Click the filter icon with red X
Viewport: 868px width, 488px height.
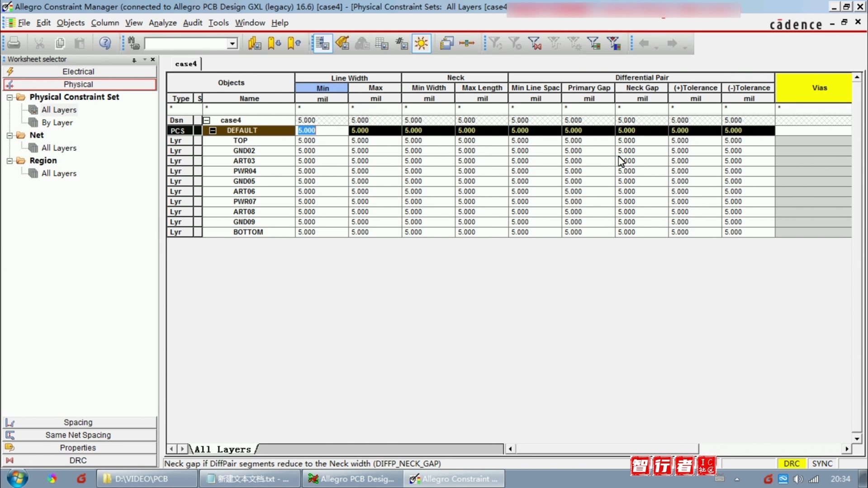coord(535,43)
